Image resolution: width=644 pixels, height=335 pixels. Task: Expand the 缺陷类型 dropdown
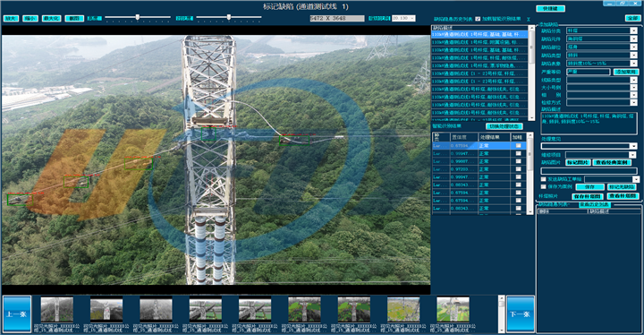602,56
